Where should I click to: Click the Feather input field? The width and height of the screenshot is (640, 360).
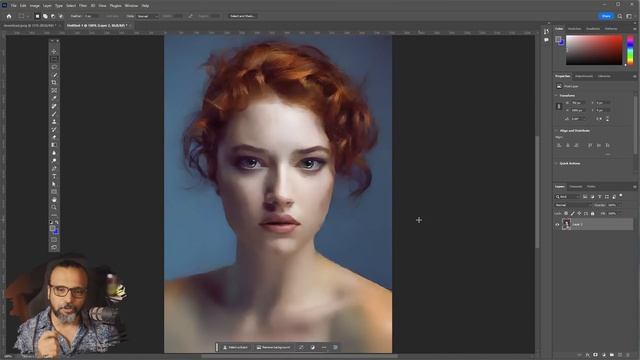click(91, 16)
